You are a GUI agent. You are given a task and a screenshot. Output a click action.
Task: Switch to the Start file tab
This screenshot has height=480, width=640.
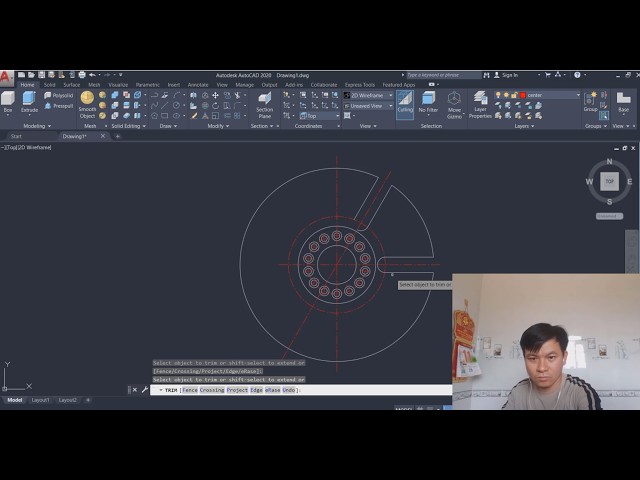tap(16, 136)
